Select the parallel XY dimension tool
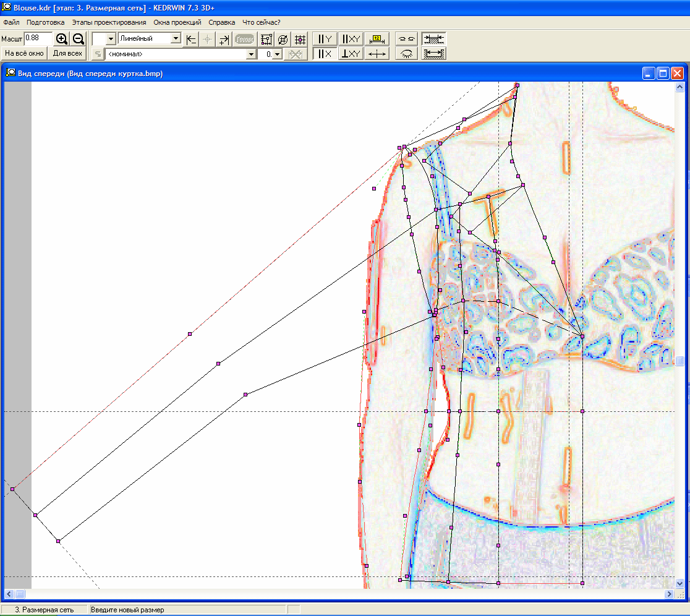 351,39
